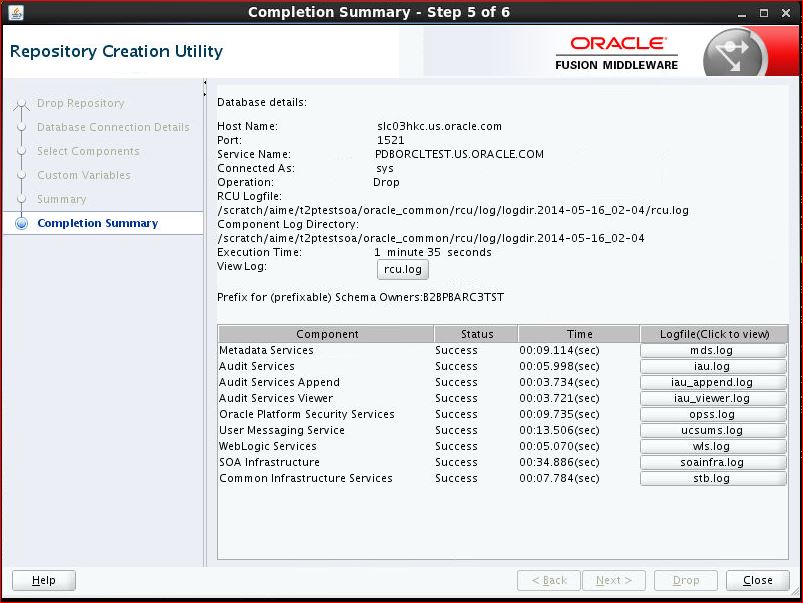Select the Custom Variables step

(84, 175)
